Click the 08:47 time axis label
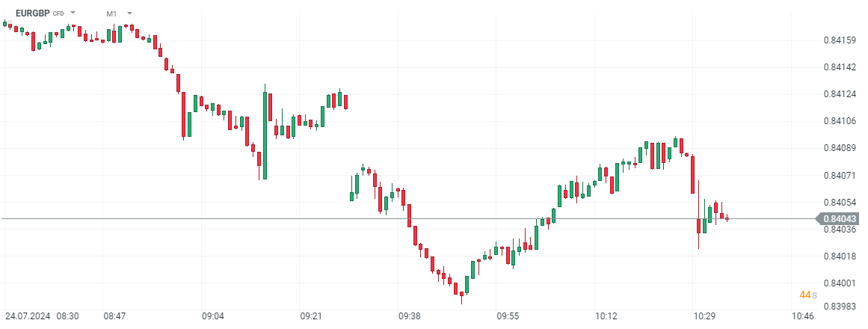The height and width of the screenshot is (329, 868). [x=114, y=317]
